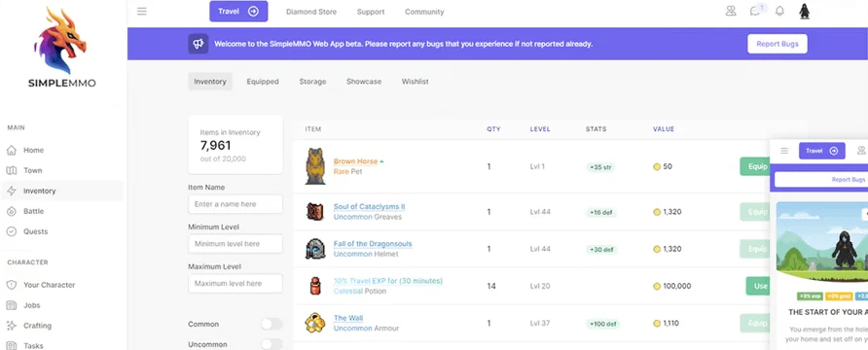The height and width of the screenshot is (350, 868).
Task: Open the Diamond Store menu
Action: [x=311, y=12]
